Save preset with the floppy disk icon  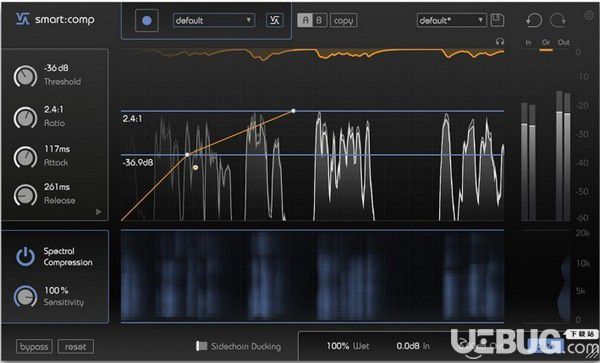(497, 20)
